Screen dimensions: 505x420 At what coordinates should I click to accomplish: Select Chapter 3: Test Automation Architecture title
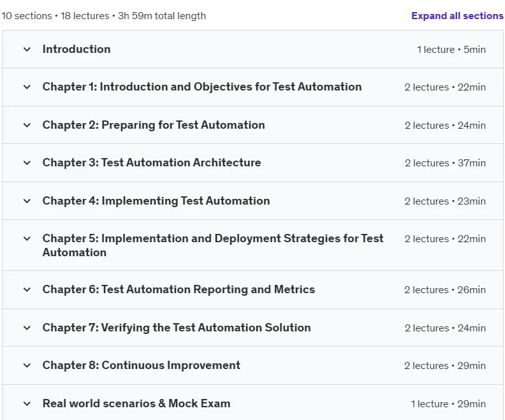[x=152, y=163]
